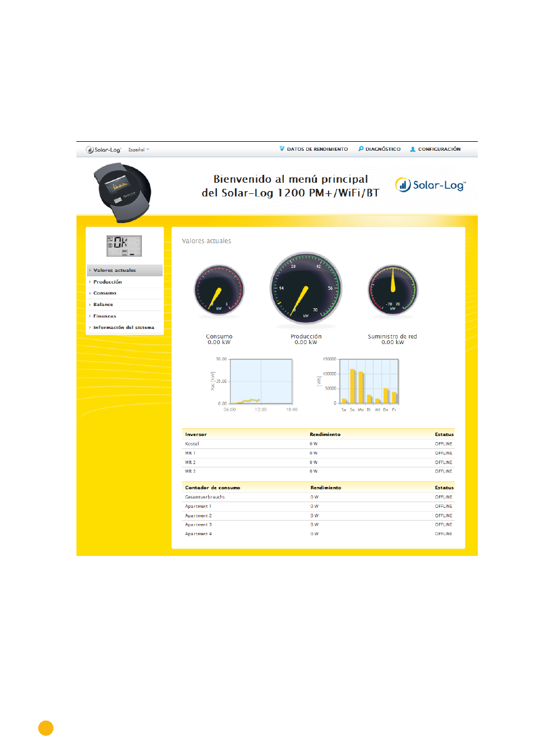Open the Balance sidebar section

coord(103,304)
